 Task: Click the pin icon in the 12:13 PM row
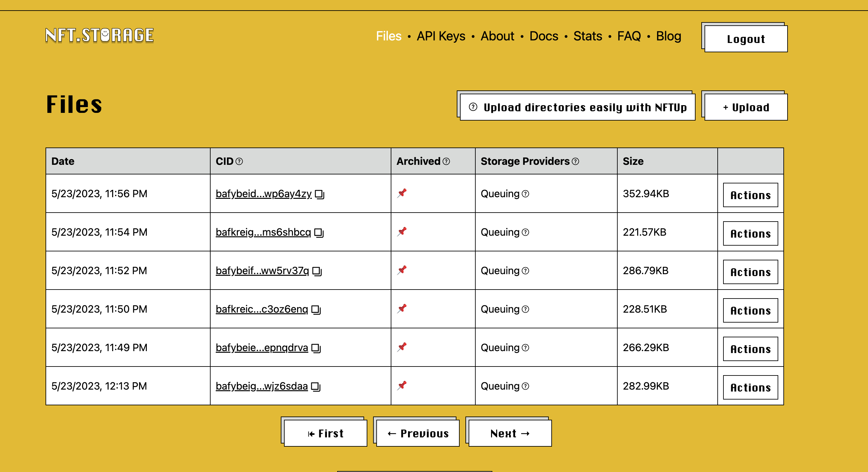(x=402, y=385)
